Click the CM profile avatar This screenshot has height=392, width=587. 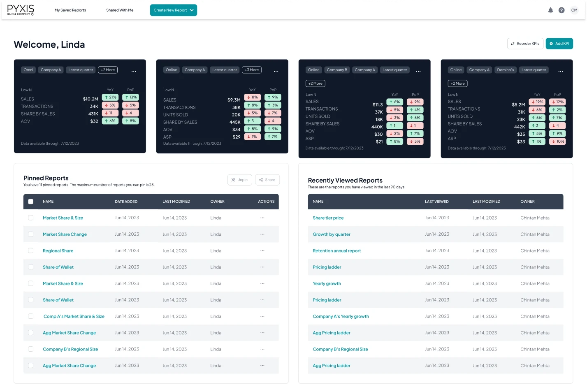pos(574,10)
